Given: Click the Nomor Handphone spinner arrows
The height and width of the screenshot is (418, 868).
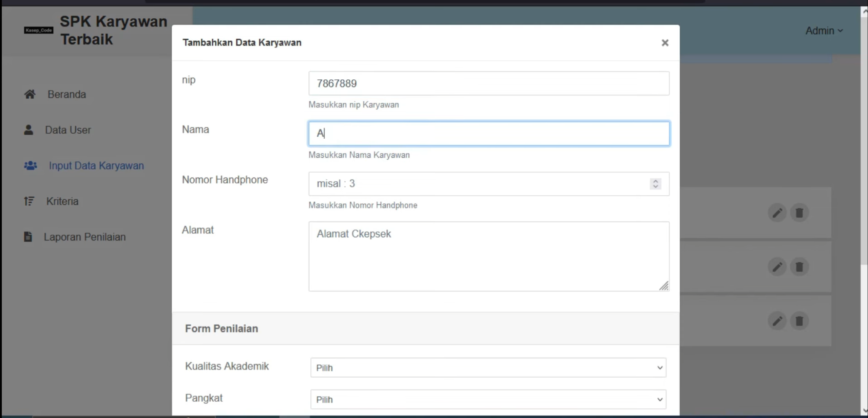Looking at the screenshot, I should (655, 184).
